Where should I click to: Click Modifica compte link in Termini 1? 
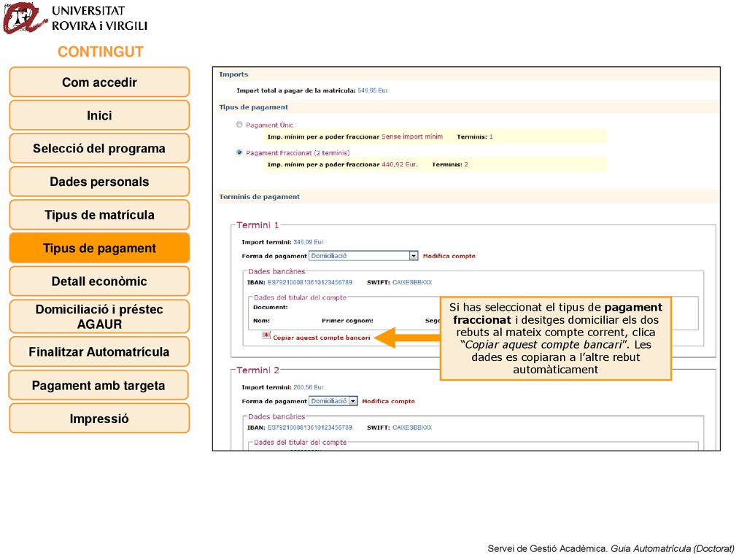(x=449, y=256)
